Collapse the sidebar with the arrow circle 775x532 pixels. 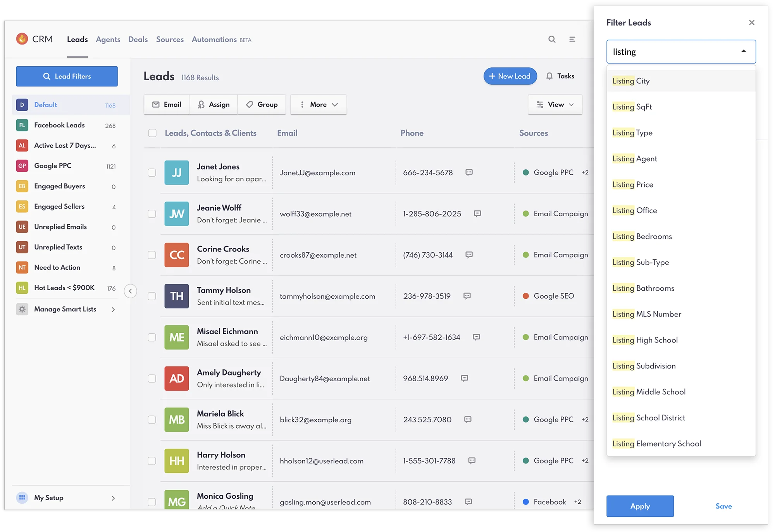(130, 291)
